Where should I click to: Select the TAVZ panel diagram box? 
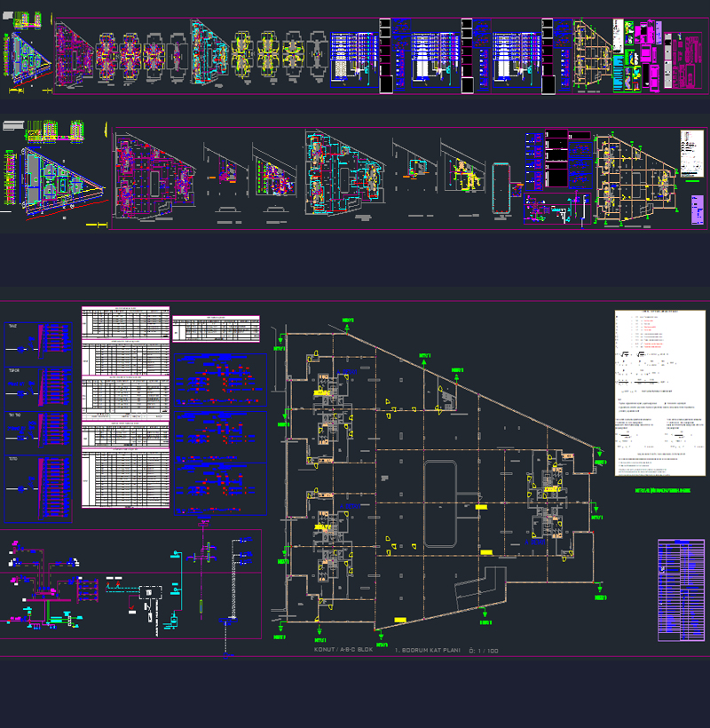(38, 343)
